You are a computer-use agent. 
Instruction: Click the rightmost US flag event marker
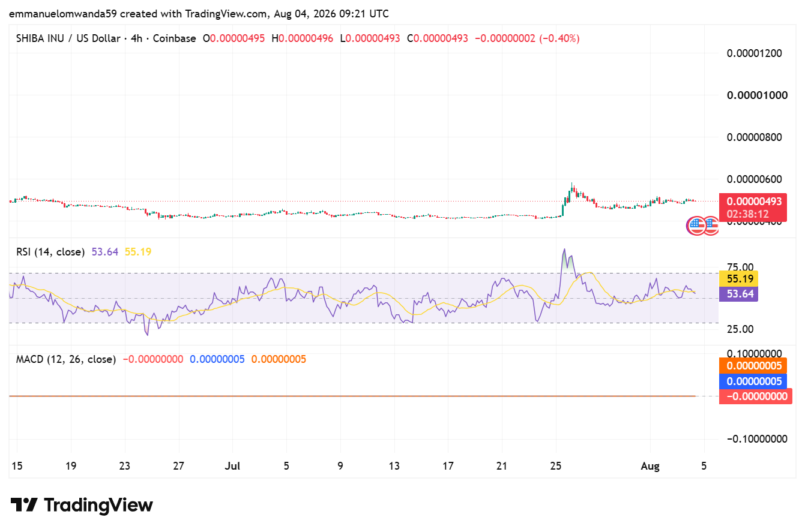click(x=712, y=226)
